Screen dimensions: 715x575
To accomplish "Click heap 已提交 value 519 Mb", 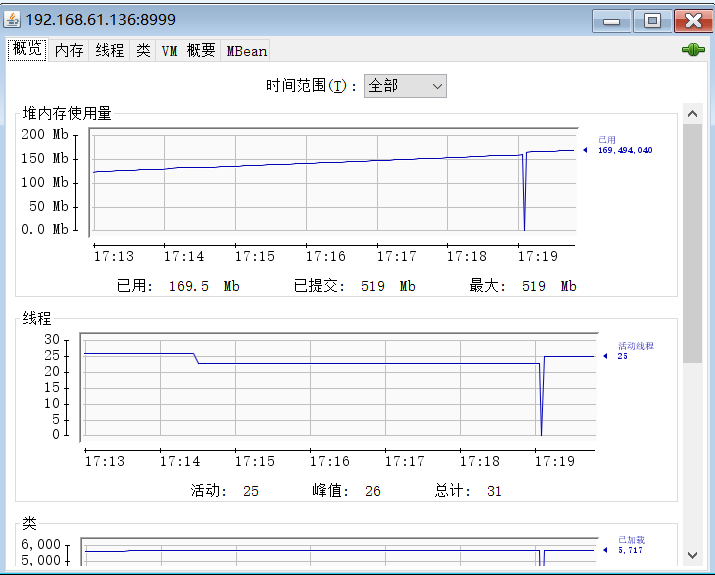I will point(388,286).
